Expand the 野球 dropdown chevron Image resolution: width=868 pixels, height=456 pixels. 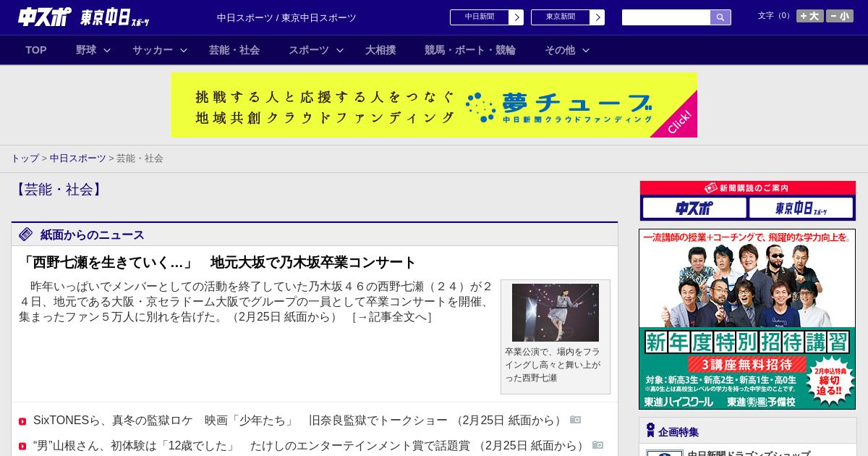(x=107, y=50)
